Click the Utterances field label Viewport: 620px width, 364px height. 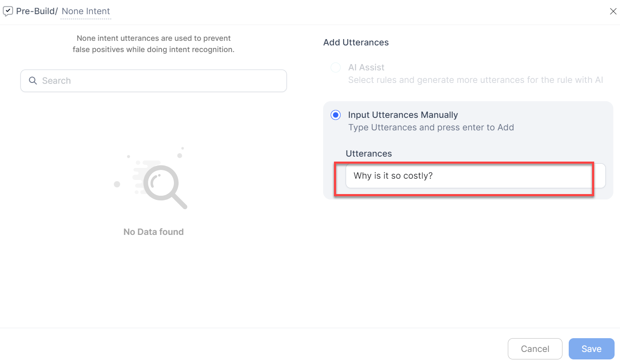(x=369, y=154)
